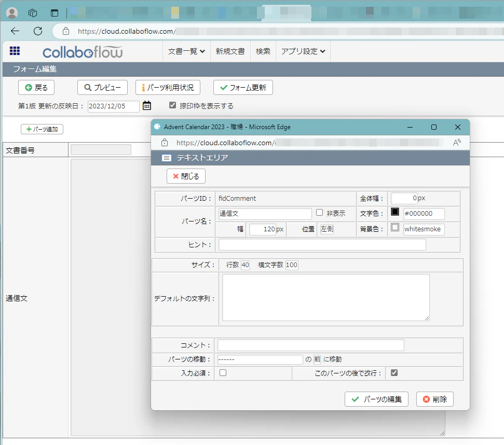Click the browser profile avatar icon
The image size is (504, 445).
point(12,13)
